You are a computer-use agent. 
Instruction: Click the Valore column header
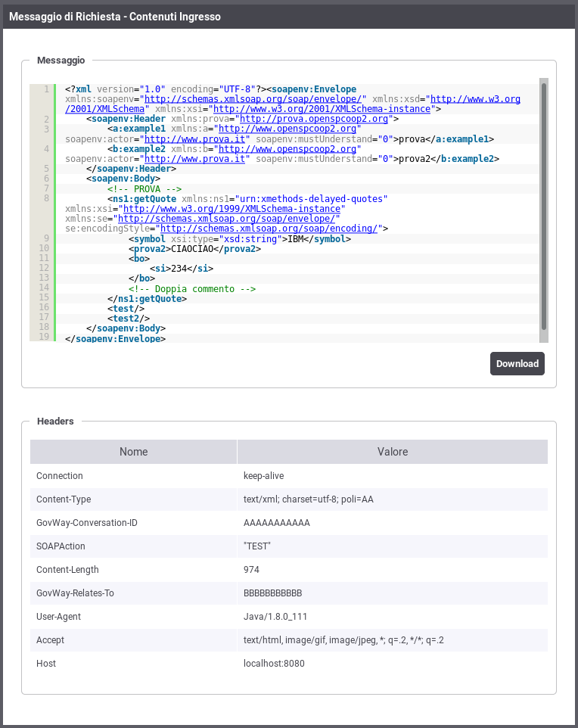tap(393, 452)
